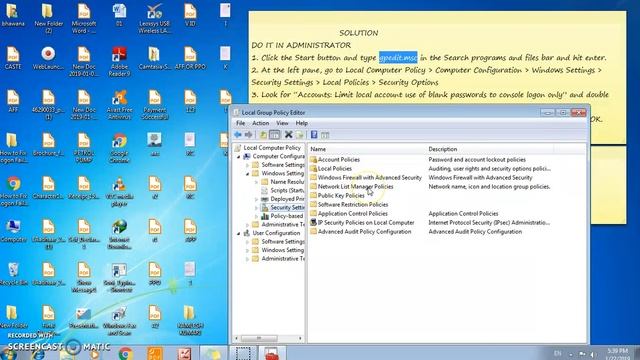Select Advanced Audit Policy Configuration folder
Image resolution: width=640 pixels, height=360 pixels.
(360, 231)
